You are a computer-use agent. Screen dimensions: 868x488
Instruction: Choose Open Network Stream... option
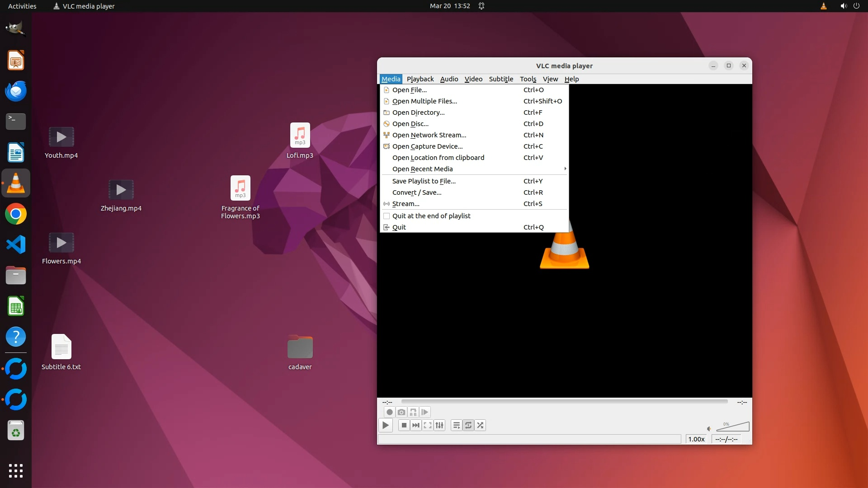[429, 135]
